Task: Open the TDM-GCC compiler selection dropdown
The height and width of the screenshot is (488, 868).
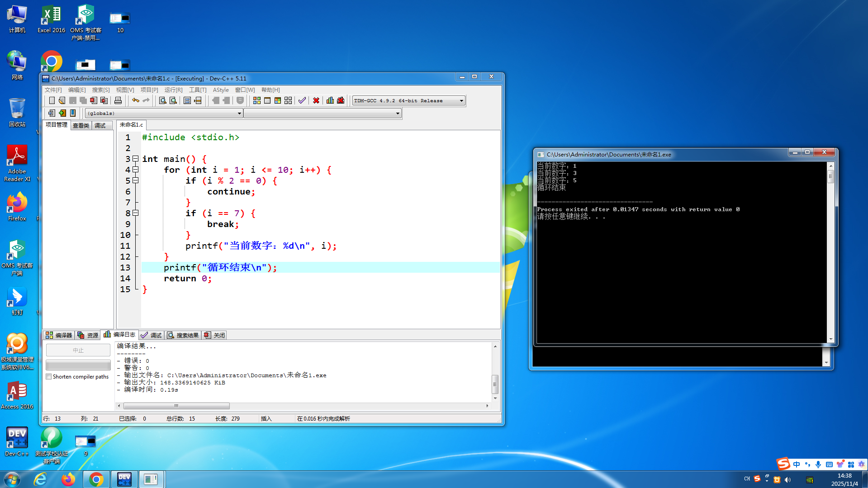Action: pyautogui.click(x=409, y=100)
